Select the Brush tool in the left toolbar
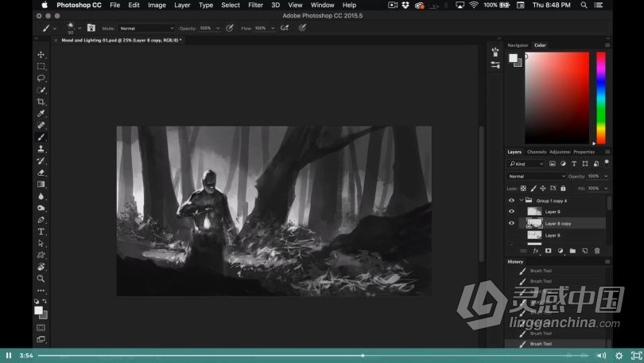The width and height of the screenshot is (644, 363). 41,137
